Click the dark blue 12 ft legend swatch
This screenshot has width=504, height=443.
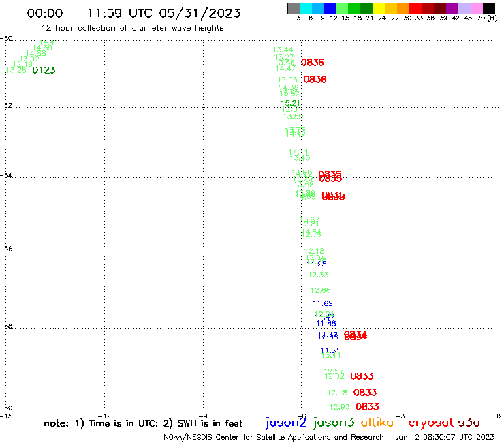[x=330, y=9]
